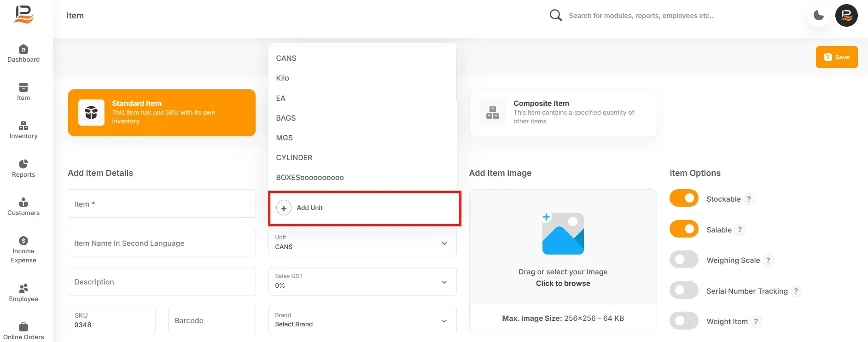Image resolution: width=868 pixels, height=342 pixels.
Task: Open the Reports pie chart icon
Action: coord(23,164)
